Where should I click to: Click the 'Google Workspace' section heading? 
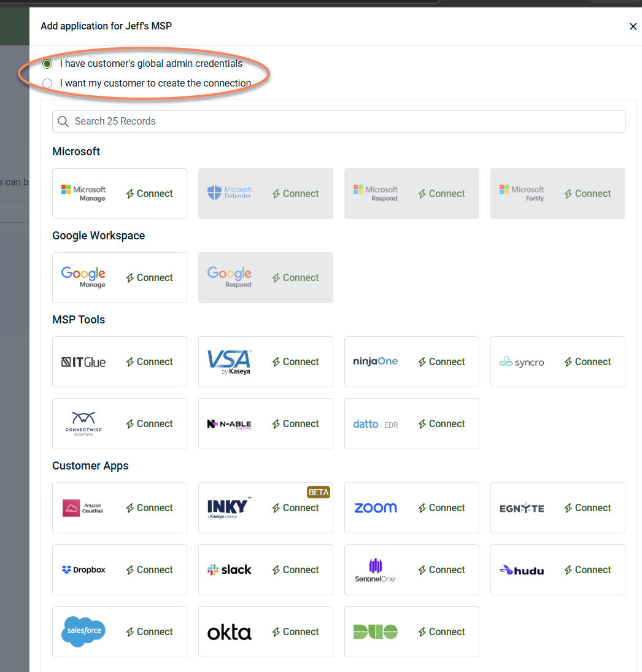click(x=99, y=236)
